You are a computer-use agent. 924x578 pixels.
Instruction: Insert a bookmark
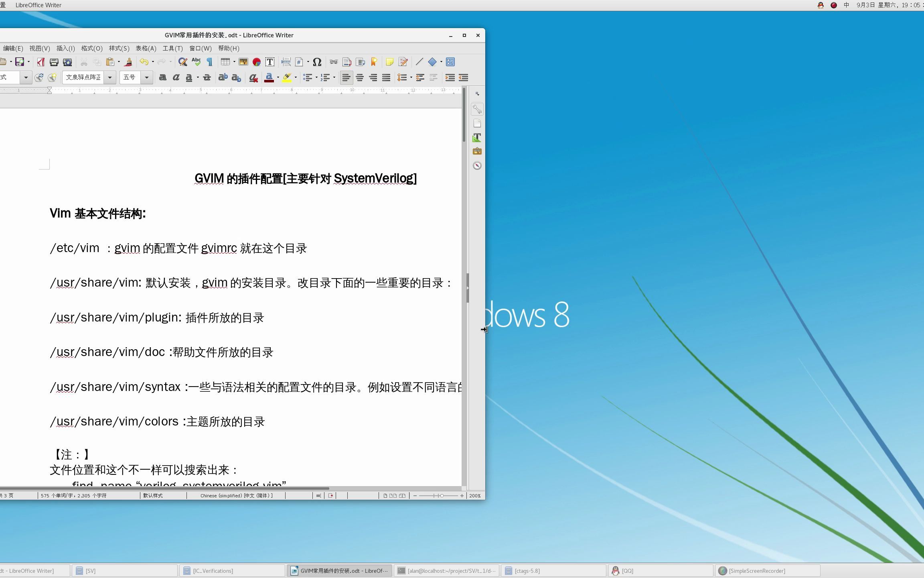pyautogui.click(x=374, y=62)
